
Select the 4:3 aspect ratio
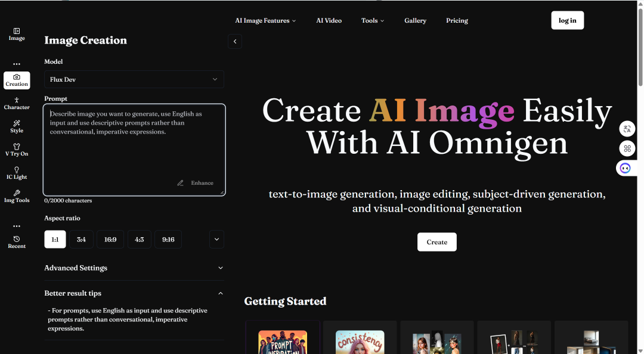pyautogui.click(x=139, y=240)
